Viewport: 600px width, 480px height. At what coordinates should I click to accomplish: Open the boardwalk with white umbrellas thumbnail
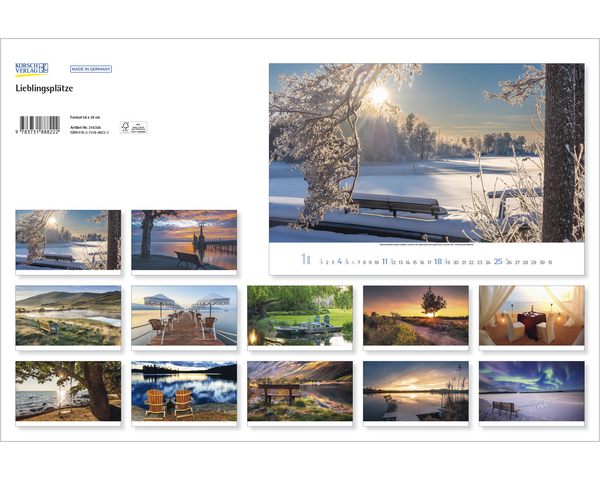pyautogui.click(x=184, y=316)
